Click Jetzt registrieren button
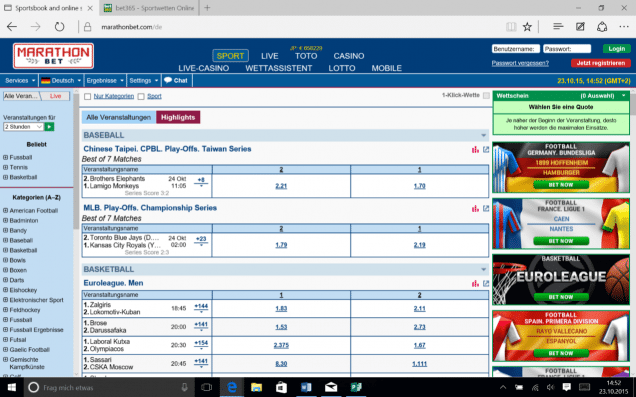 601,63
